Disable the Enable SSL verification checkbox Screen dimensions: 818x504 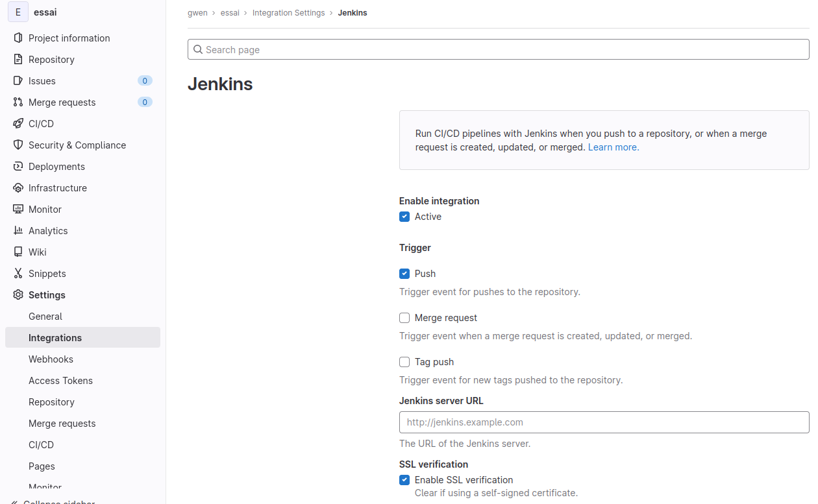click(x=404, y=480)
